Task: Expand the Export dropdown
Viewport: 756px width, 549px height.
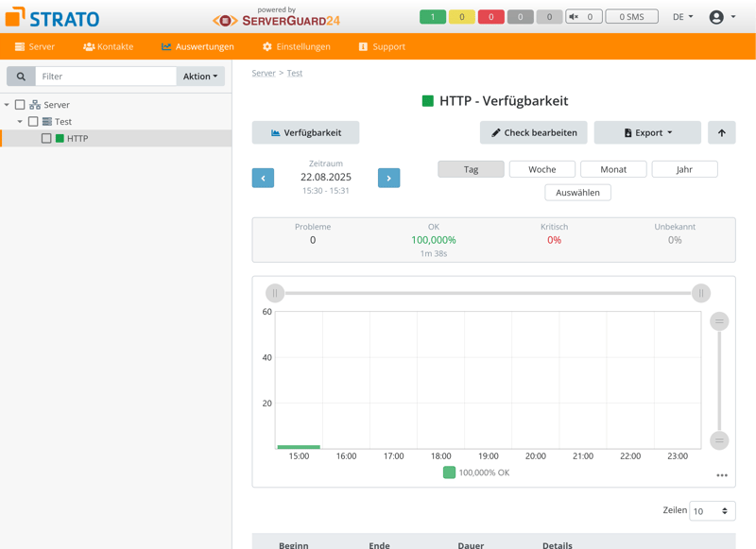Action: click(647, 133)
